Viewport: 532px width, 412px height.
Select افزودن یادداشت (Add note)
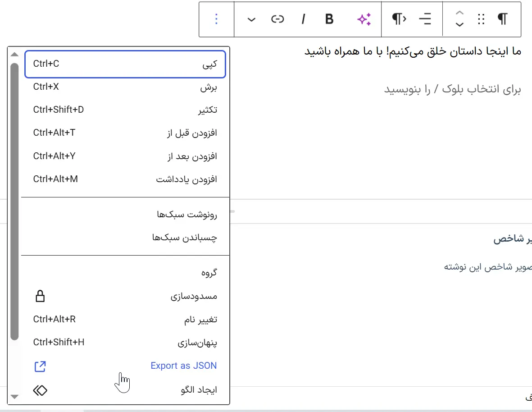(x=125, y=179)
